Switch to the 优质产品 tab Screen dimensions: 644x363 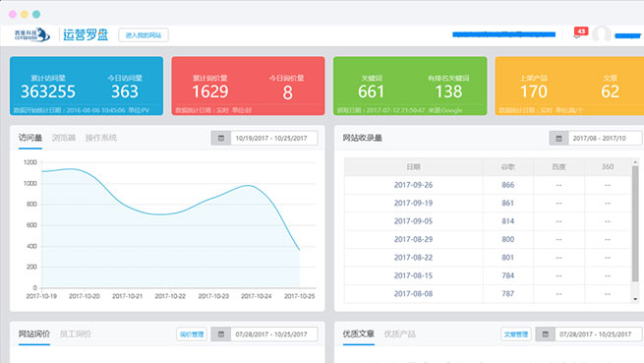(399, 333)
